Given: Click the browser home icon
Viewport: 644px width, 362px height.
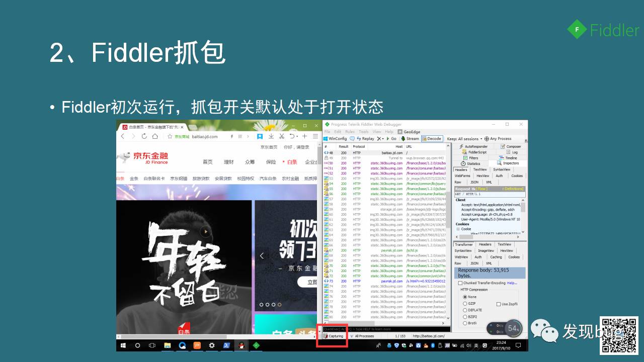Looking at the screenshot, I should [x=155, y=136].
